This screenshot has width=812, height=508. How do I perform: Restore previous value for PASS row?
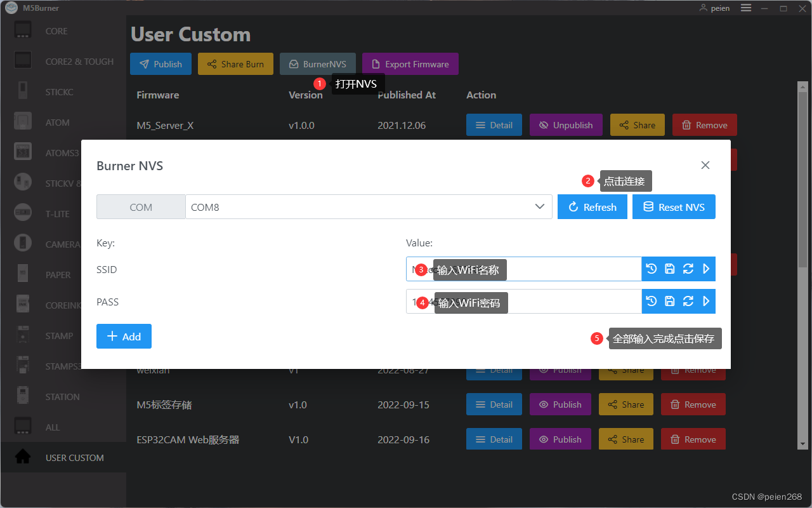[x=651, y=302]
